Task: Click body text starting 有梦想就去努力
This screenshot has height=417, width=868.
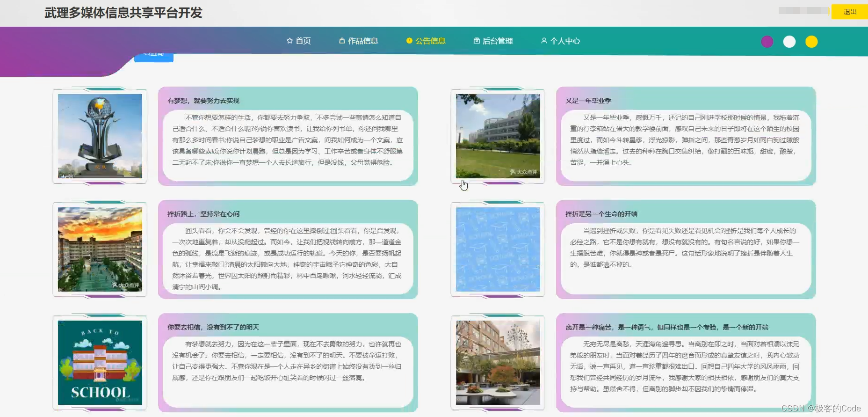Action: (x=287, y=361)
